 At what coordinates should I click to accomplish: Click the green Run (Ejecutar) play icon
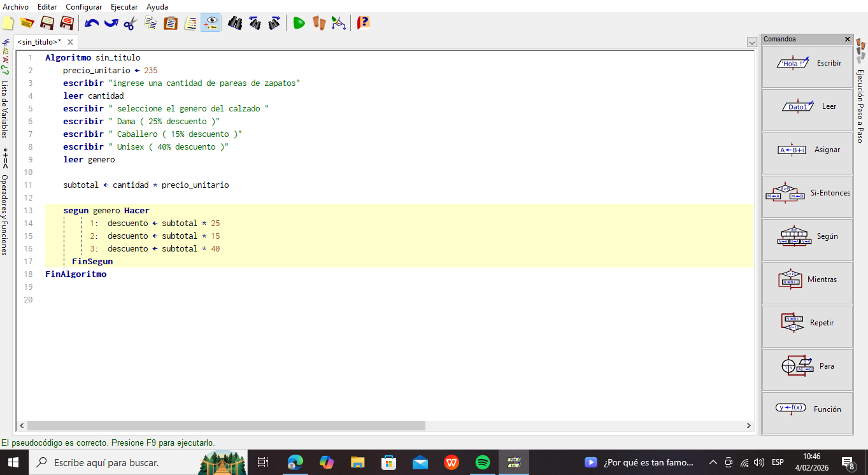tap(299, 24)
